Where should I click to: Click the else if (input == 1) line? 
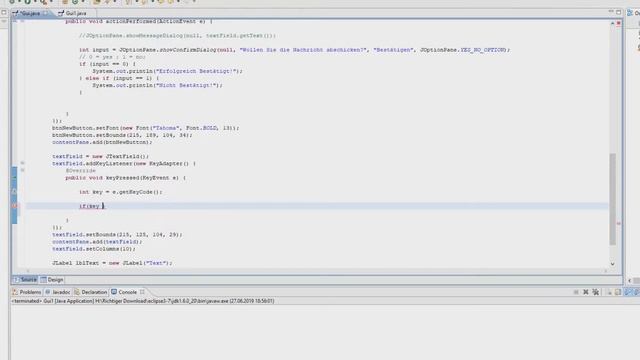click(119, 78)
